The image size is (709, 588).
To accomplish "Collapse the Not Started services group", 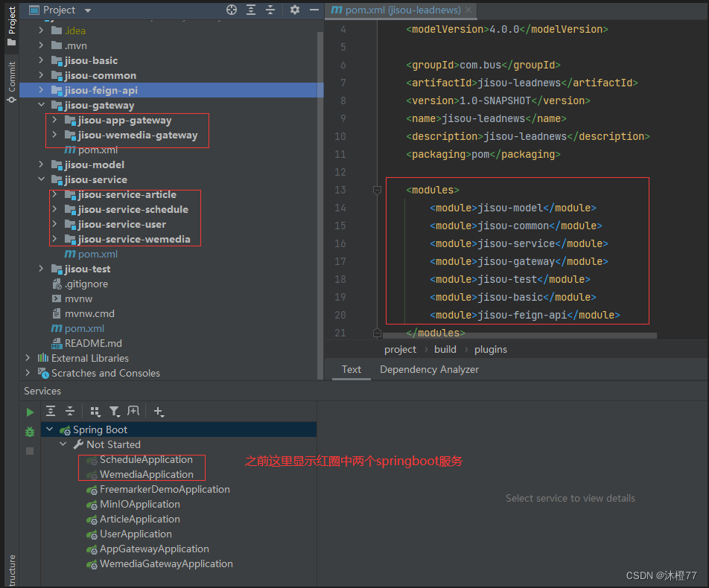I will (63, 444).
